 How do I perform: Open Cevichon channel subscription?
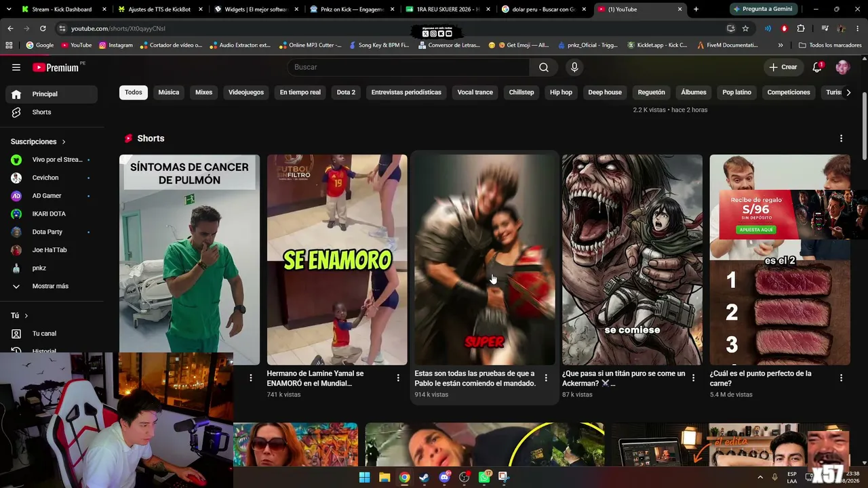coord(51,178)
